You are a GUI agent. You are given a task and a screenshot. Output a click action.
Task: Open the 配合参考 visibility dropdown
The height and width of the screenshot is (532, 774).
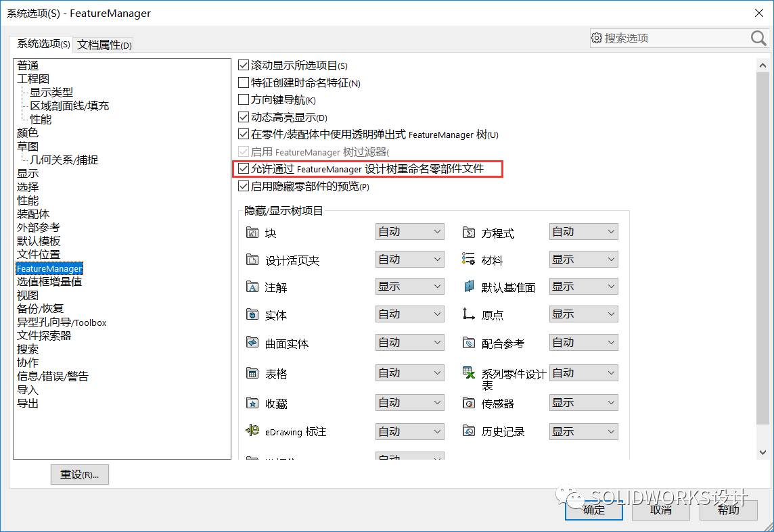(583, 343)
